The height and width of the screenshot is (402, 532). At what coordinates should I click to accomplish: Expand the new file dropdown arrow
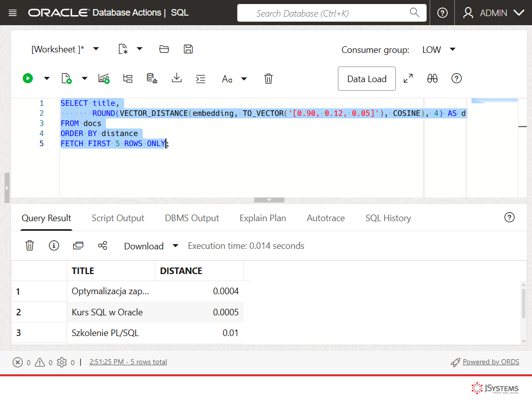(140, 49)
